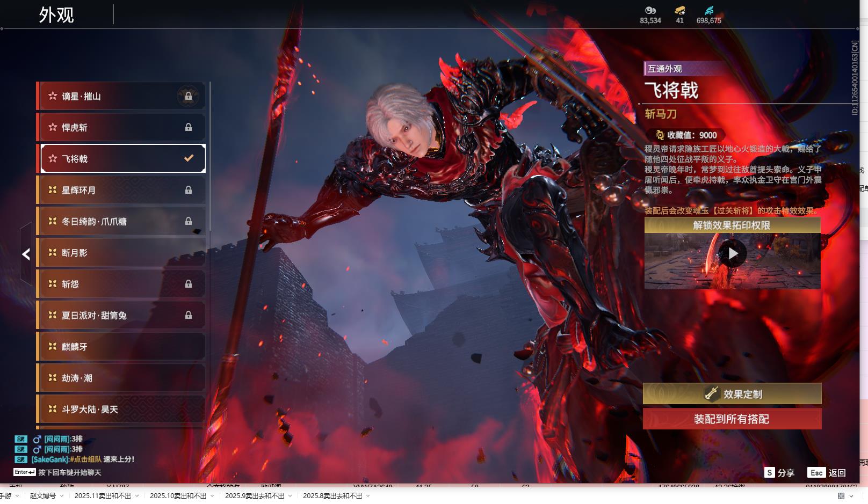Open dropdown on 2025.11卖出和不出 sheet tab
Screen dimensions: 868x504
click(x=137, y=496)
